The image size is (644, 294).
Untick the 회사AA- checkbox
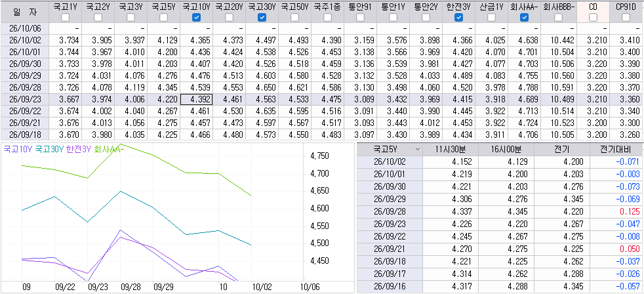click(x=524, y=17)
